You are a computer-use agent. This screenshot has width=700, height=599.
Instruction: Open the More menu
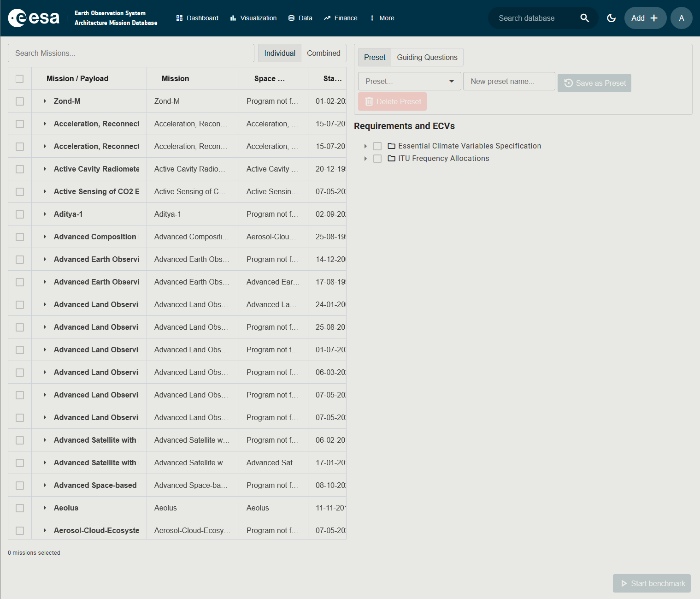[382, 18]
